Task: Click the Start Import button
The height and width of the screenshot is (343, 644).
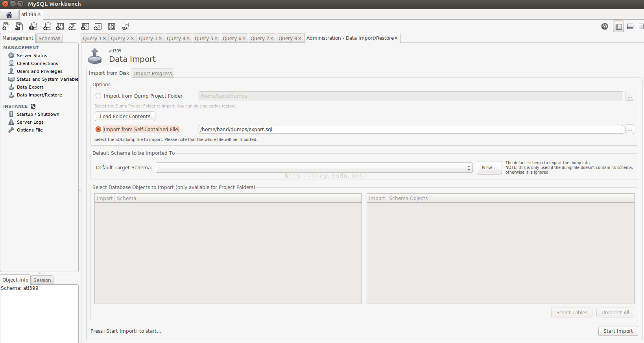Action: tap(618, 331)
